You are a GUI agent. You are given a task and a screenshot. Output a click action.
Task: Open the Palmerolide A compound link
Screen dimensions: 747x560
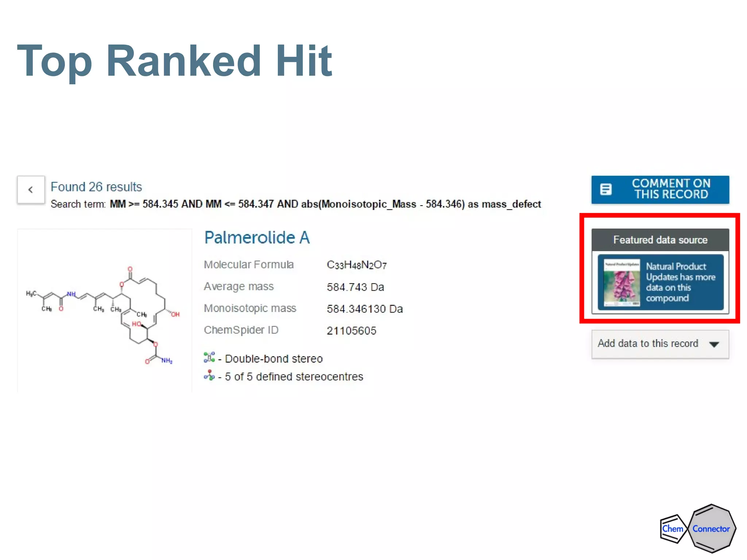point(257,238)
